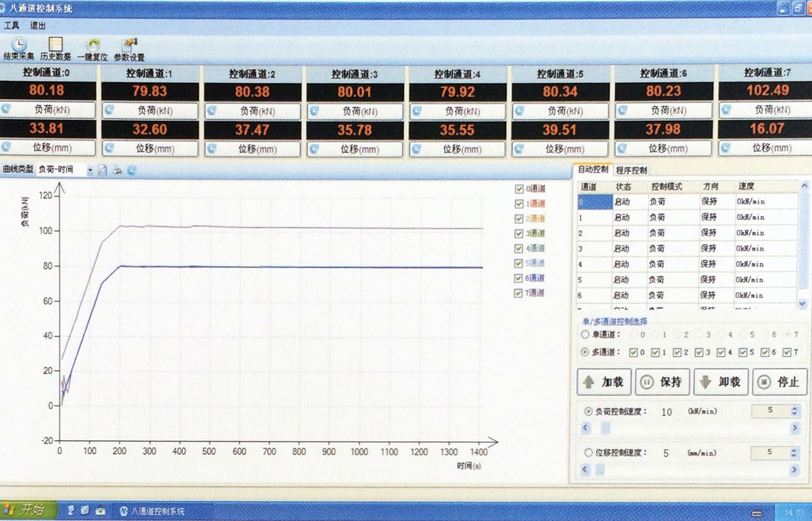Click the 结束采集 clock icon in toolbar
Viewport: 812px width, 521px height.
tap(18, 46)
